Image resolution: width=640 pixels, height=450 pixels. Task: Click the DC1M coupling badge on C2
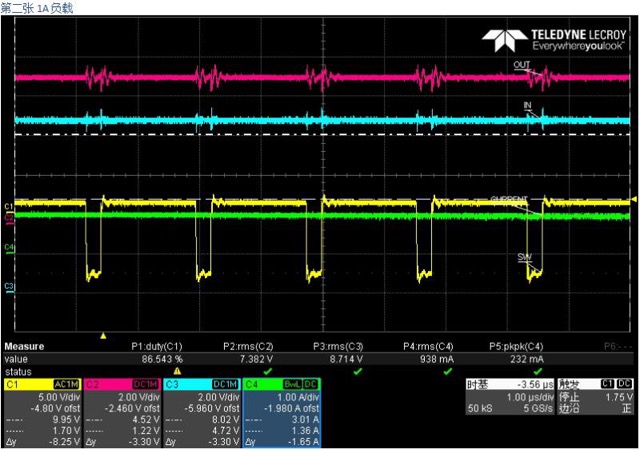145,384
